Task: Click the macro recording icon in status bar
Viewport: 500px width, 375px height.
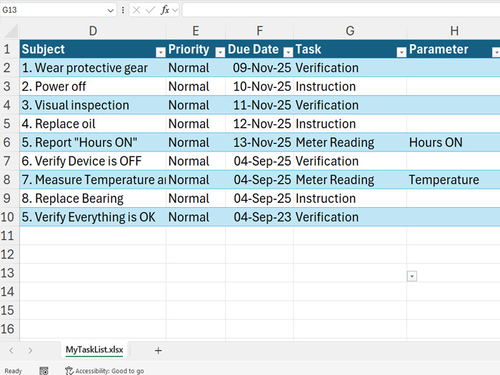Action: coord(44,371)
